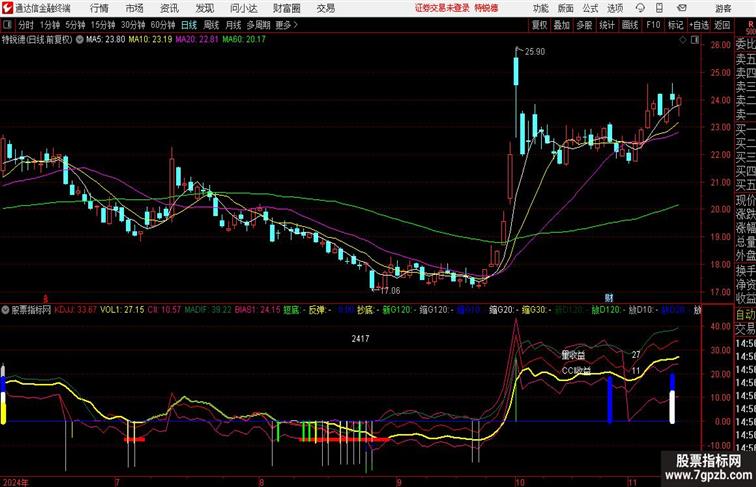The width and height of the screenshot is (756, 487).
Task: Open the 市场 menu
Action: 135,8
